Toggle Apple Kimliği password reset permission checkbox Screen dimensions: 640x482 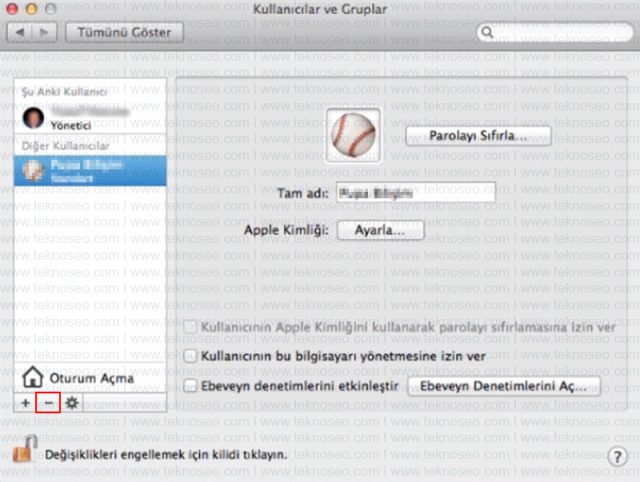(190, 327)
